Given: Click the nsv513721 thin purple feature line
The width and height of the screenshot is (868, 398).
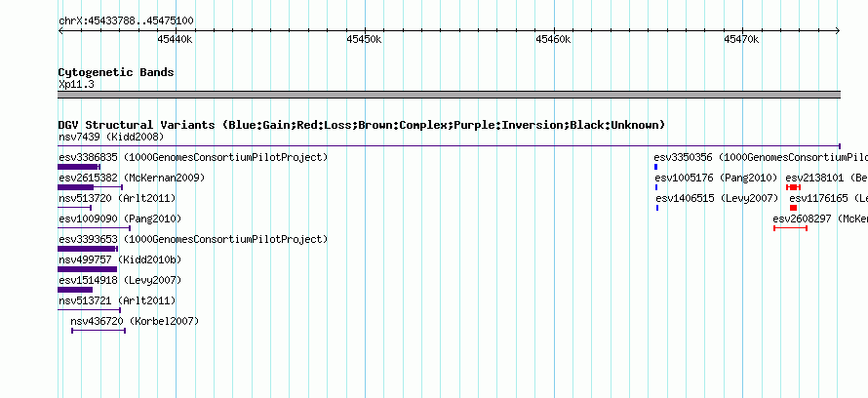Looking at the screenshot, I should click(89, 310).
